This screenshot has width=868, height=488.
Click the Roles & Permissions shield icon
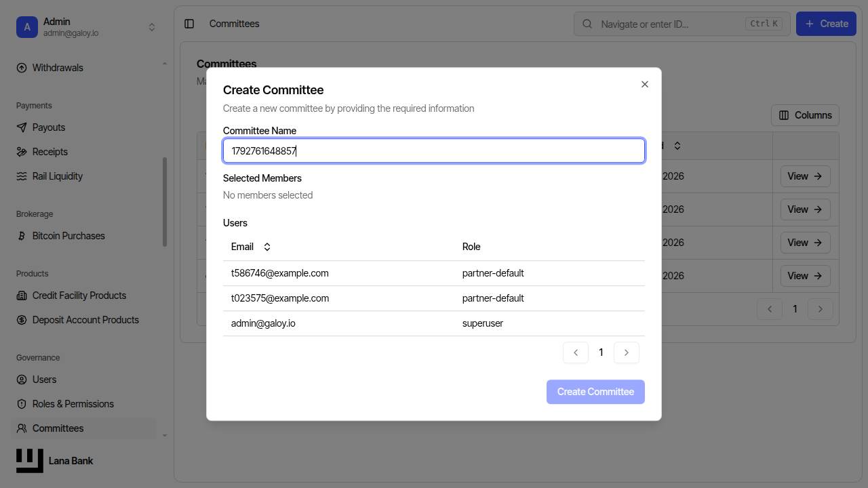(22, 404)
